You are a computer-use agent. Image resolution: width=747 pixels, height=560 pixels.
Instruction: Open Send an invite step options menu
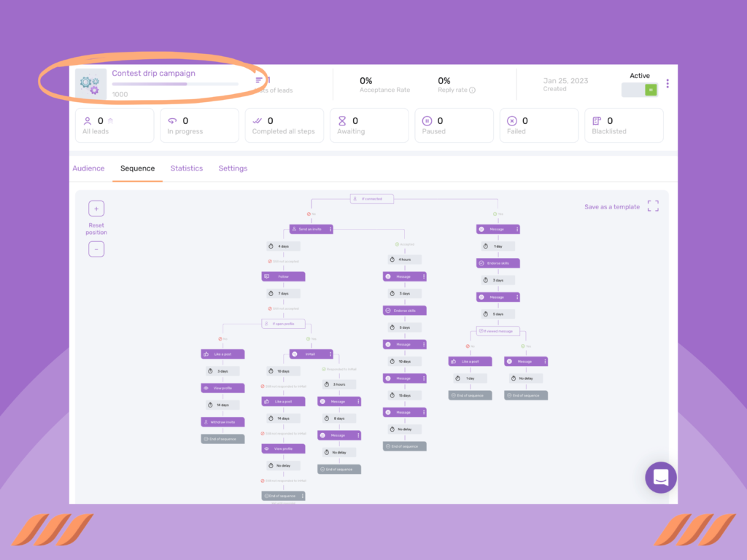tap(330, 229)
